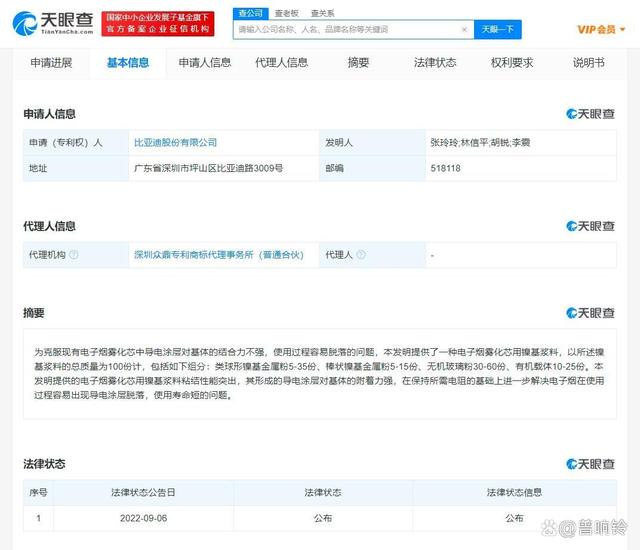Select the 查公司 search tab

click(x=250, y=13)
